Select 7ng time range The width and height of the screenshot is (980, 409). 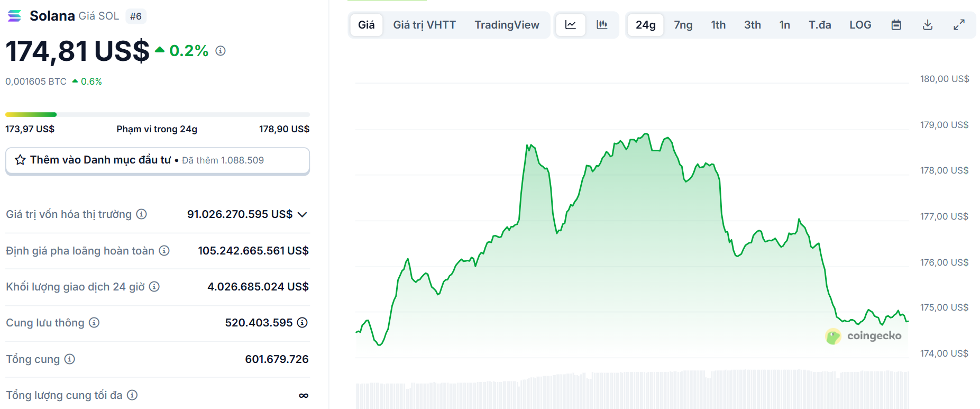coord(683,25)
